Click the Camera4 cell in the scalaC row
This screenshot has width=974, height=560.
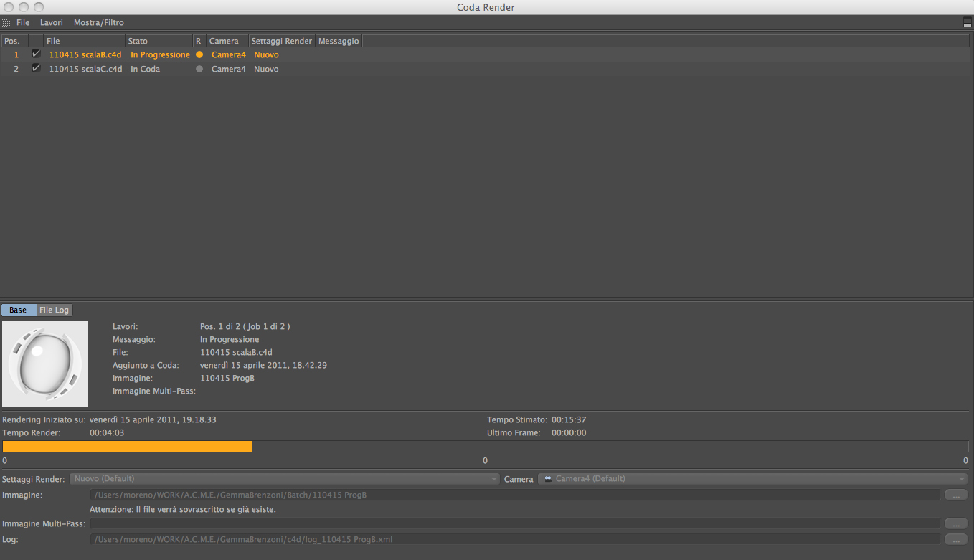228,69
